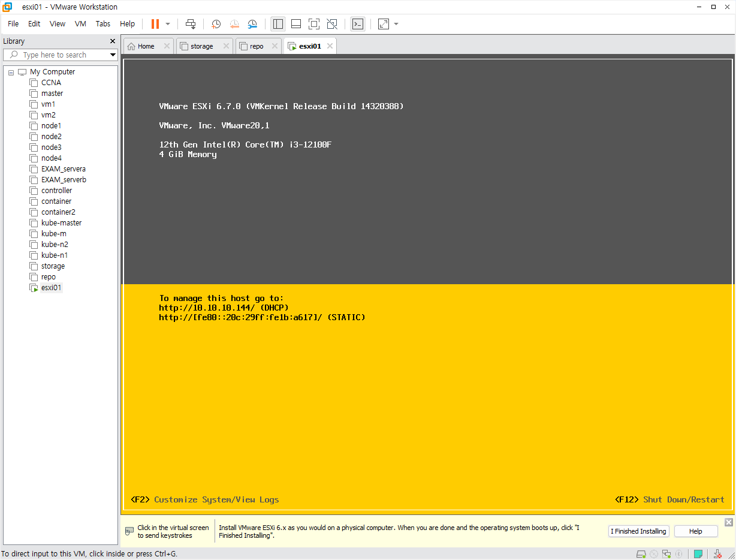Select storage in the library tree
The image size is (736, 560).
tap(53, 266)
